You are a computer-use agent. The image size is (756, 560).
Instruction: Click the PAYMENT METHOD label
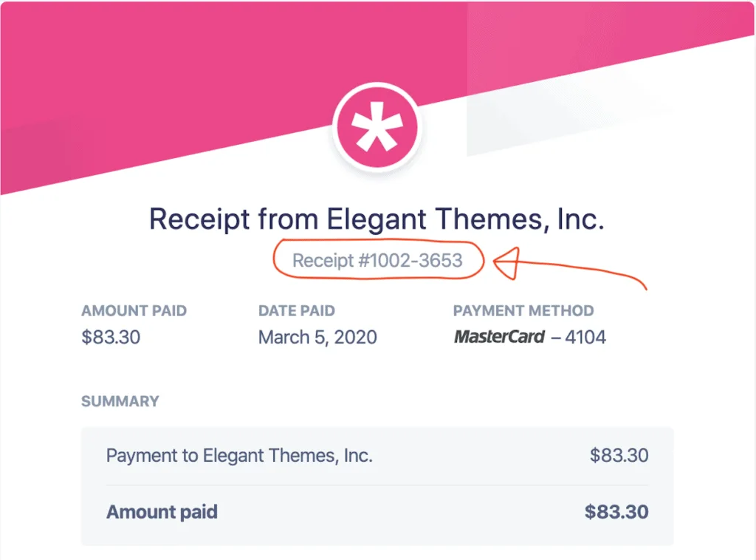523,310
